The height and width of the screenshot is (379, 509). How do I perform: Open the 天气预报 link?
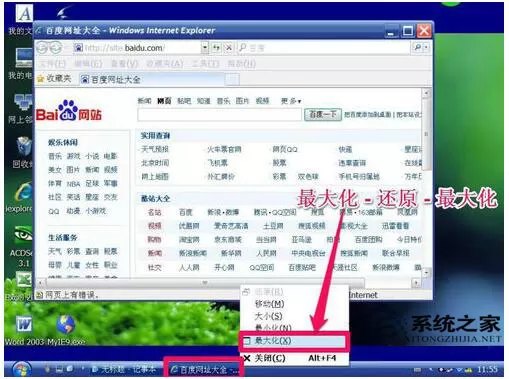(x=155, y=149)
